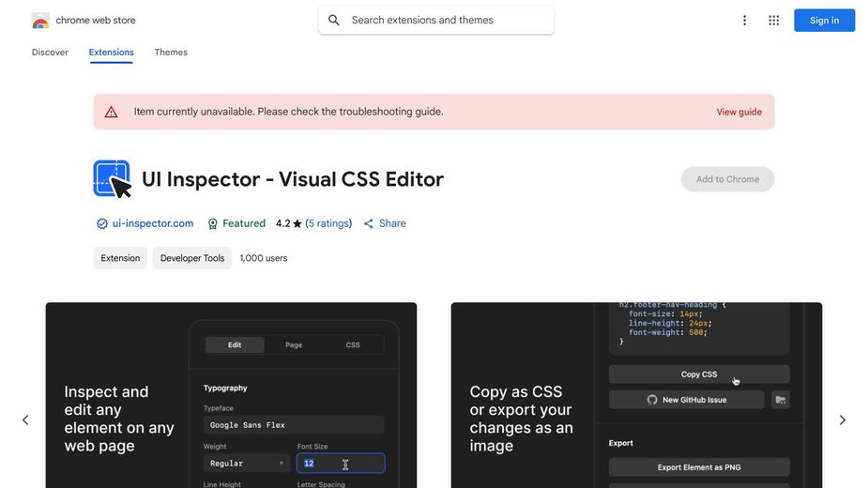Open the three-dot more options menu

coord(744,21)
